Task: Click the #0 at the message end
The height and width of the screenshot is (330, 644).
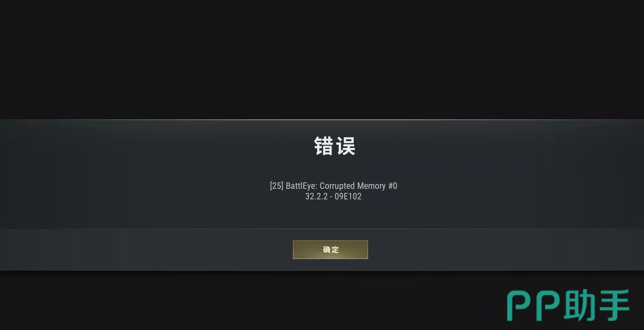Action: 393,186
